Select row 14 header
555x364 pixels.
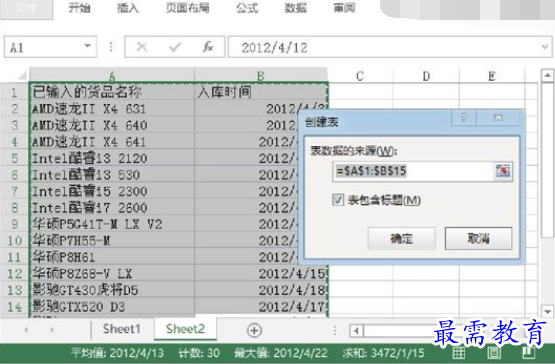[x=14, y=307]
